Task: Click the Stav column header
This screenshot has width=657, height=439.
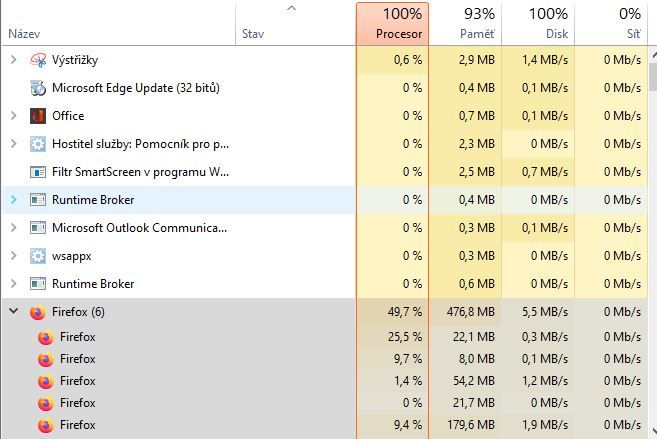Action: coord(295,23)
